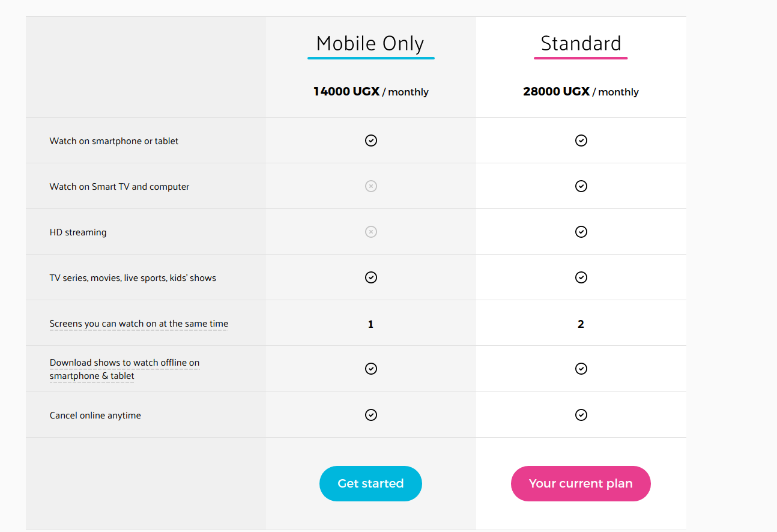Click 'Screens you can watch on at the same time'

coord(139,324)
